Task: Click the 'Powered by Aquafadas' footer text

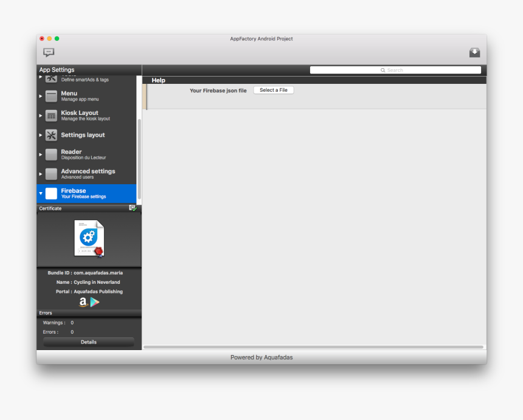Action: pyautogui.click(x=261, y=357)
